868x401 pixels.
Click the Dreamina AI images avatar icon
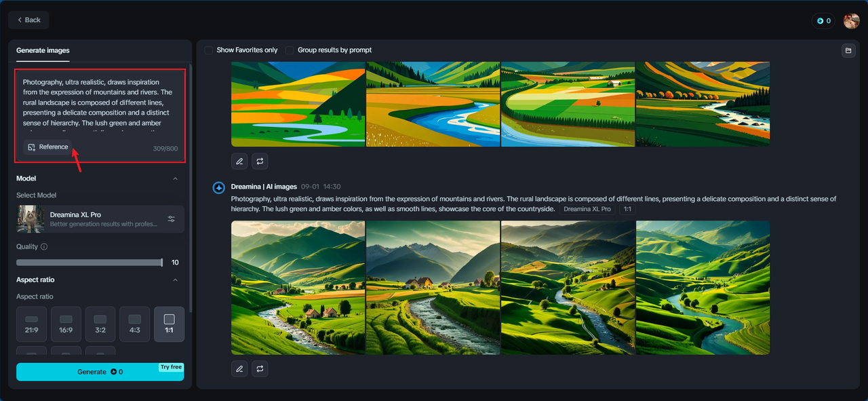(x=219, y=187)
